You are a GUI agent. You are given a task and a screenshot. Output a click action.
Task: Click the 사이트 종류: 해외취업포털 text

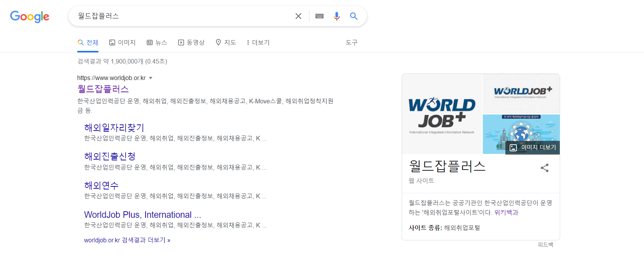pyautogui.click(x=444, y=228)
